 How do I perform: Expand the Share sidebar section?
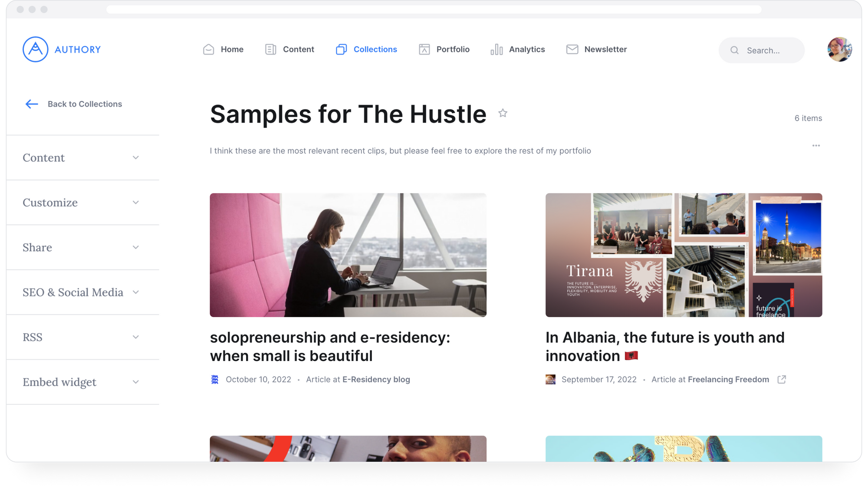[82, 247]
